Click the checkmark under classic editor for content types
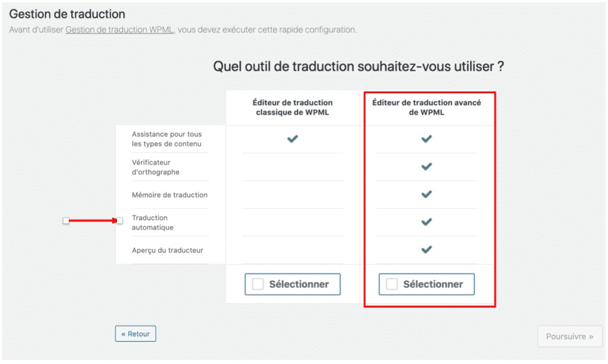Image resolution: width=608 pixels, height=364 pixels. 292,139
